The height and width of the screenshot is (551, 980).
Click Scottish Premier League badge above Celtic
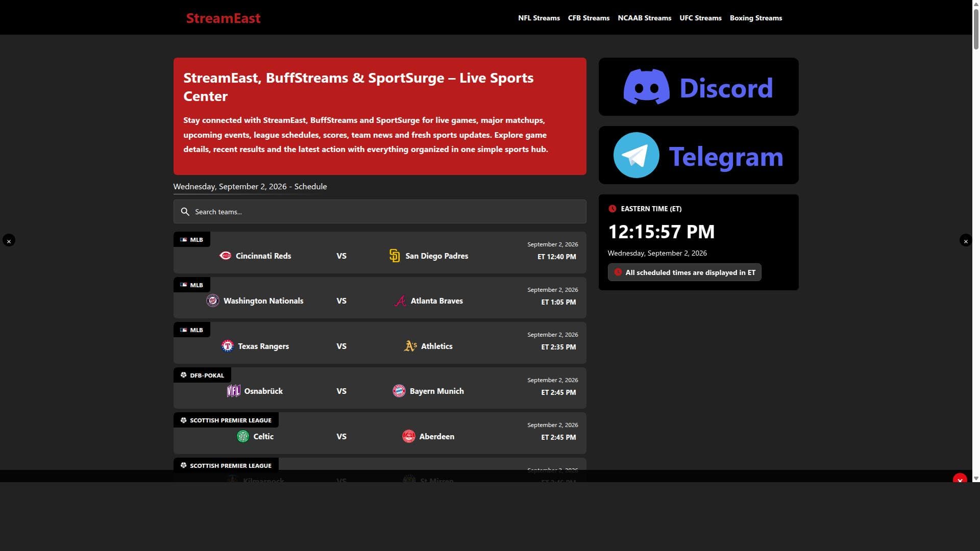coord(226,420)
